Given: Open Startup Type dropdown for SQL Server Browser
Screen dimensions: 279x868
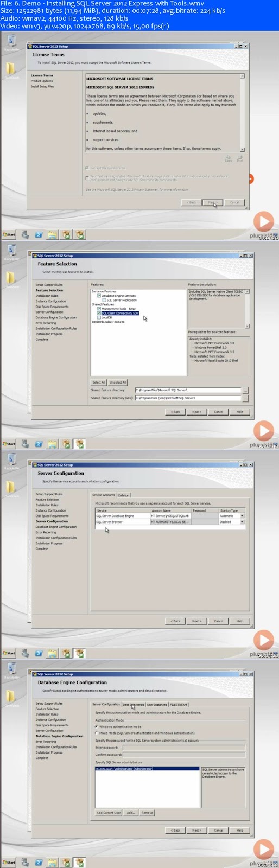Looking at the screenshot, I should (x=242, y=522).
